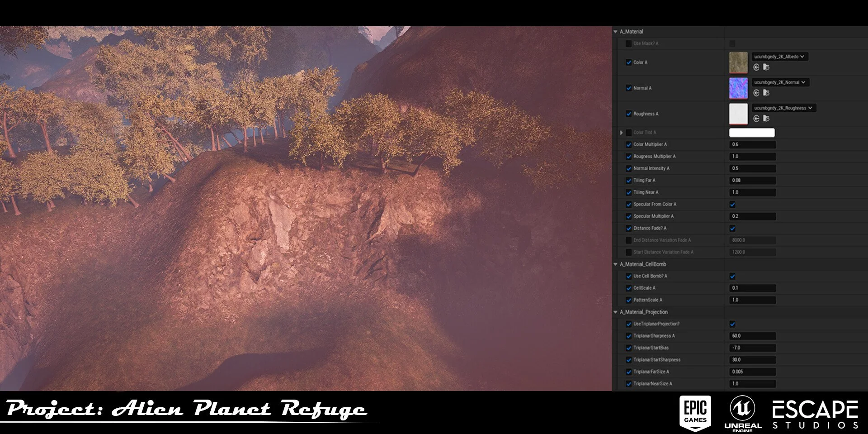This screenshot has width=868, height=434.
Task: Open the ucumbgedy_2K_Albedo texture dropdown
Action: point(780,57)
